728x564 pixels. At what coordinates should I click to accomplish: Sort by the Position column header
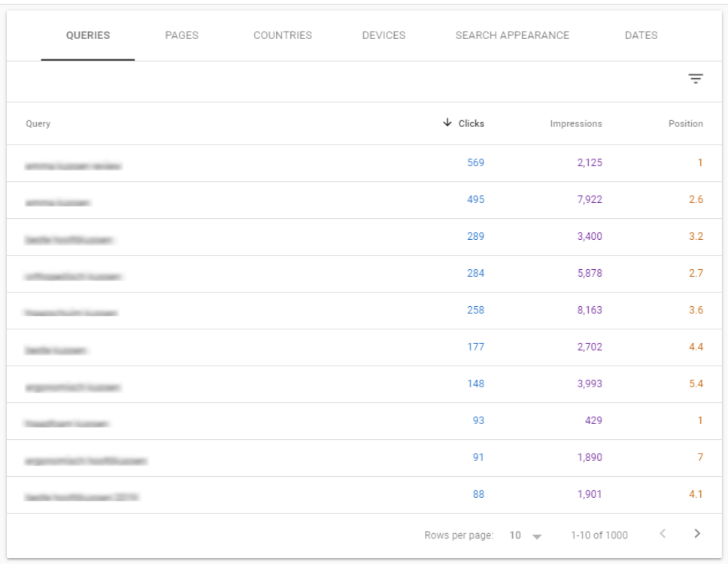685,124
